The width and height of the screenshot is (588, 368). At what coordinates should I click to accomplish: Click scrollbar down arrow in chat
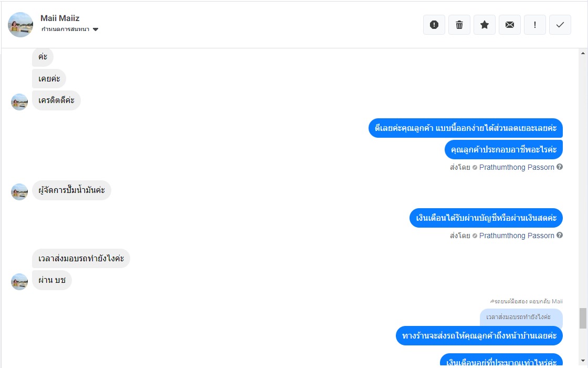click(x=583, y=361)
